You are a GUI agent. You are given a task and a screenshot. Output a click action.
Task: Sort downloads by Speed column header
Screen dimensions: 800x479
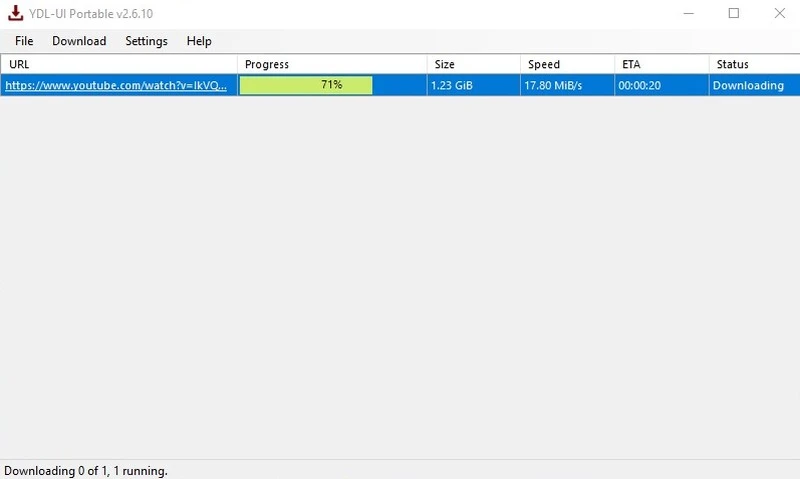(567, 64)
